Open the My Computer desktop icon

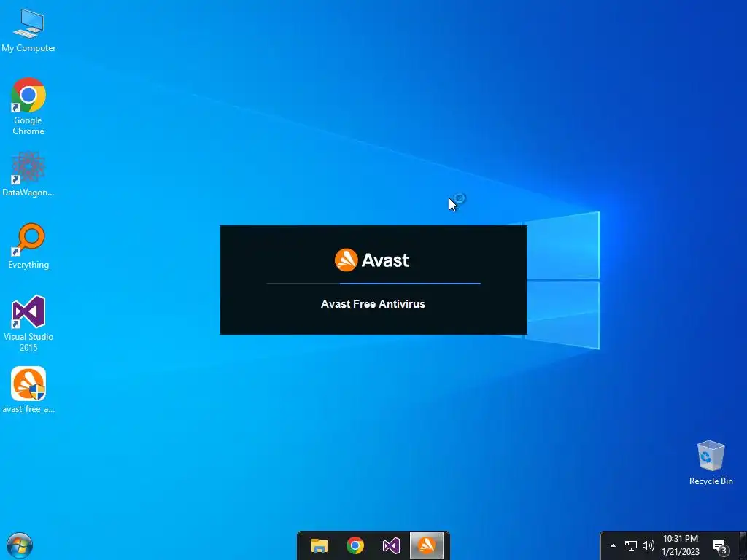tap(28, 31)
